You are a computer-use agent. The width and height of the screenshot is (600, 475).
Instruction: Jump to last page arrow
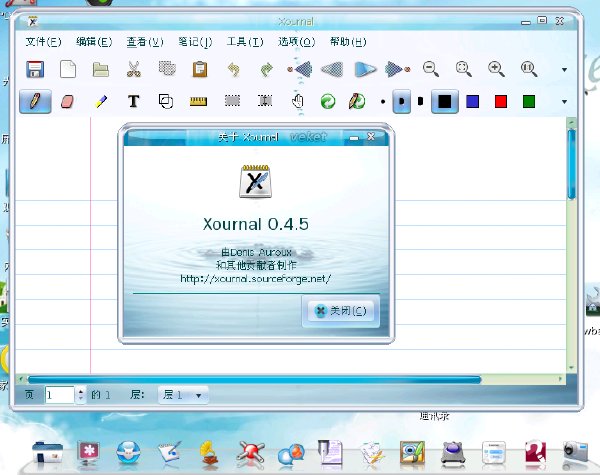[398, 69]
